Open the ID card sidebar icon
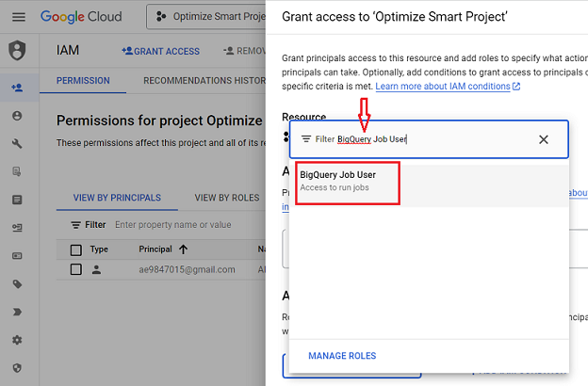The height and width of the screenshot is (386, 588). pos(17,256)
